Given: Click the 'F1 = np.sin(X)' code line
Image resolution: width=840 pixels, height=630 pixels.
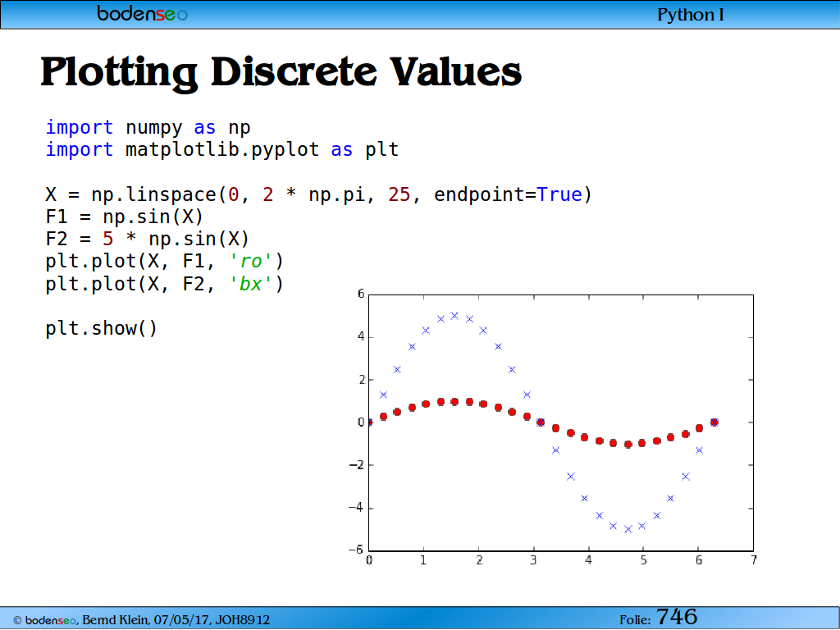Looking at the screenshot, I should tap(125, 217).
